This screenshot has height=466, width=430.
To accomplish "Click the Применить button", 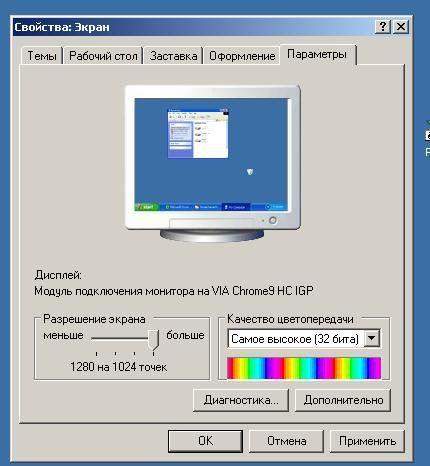I will point(367,441).
